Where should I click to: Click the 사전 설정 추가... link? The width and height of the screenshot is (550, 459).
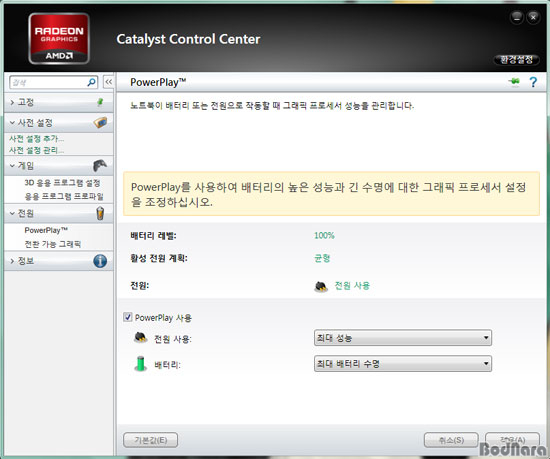pyautogui.click(x=36, y=139)
